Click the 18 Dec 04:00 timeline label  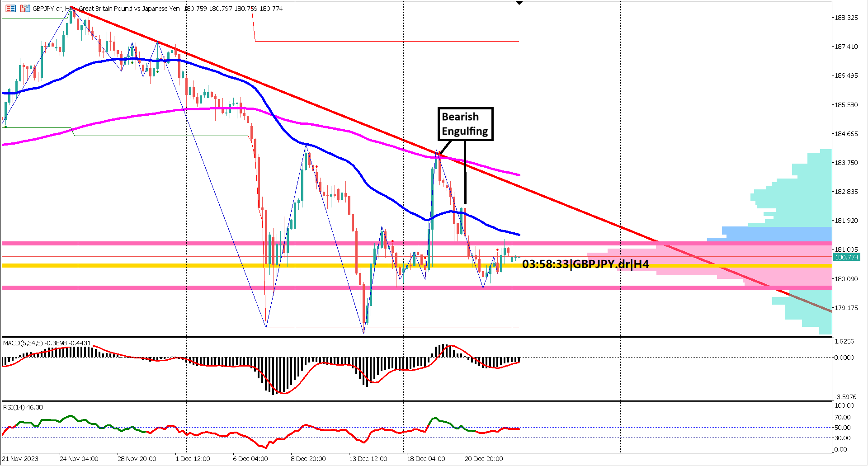[425, 458]
